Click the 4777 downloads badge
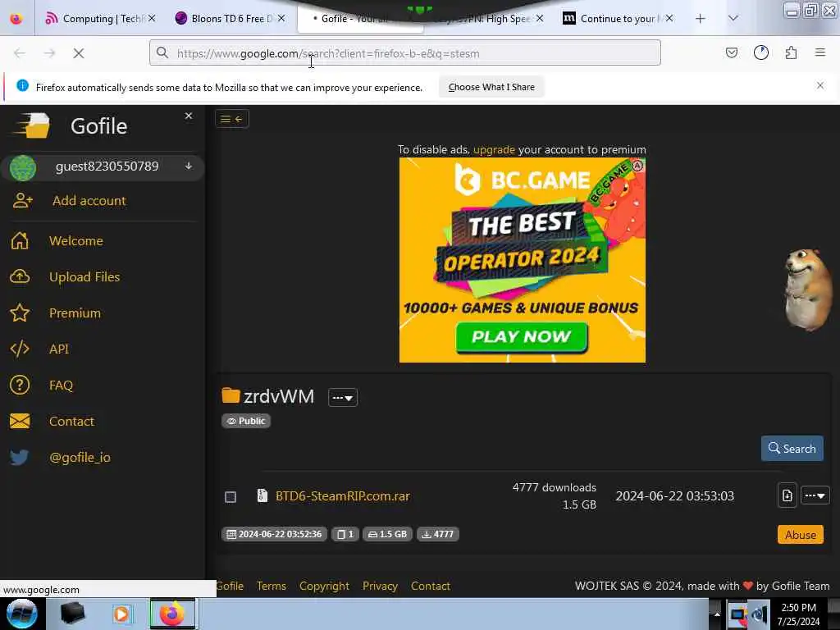This screenshot has width=840, height=630. [x=438, y=534]
